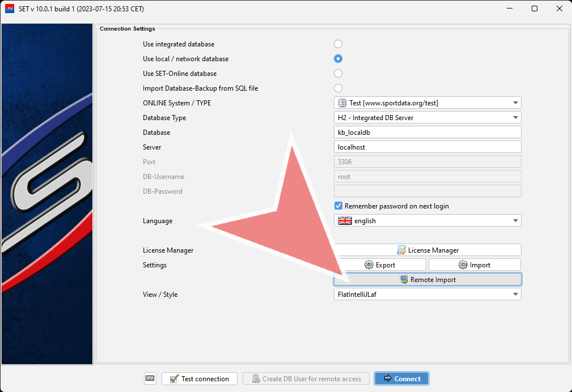Image resolution: width=572 pixels, height=392 pixels.
Task: Open View / Style dropdown FlatIntelliJLaf
Action: tap(427, 294)
